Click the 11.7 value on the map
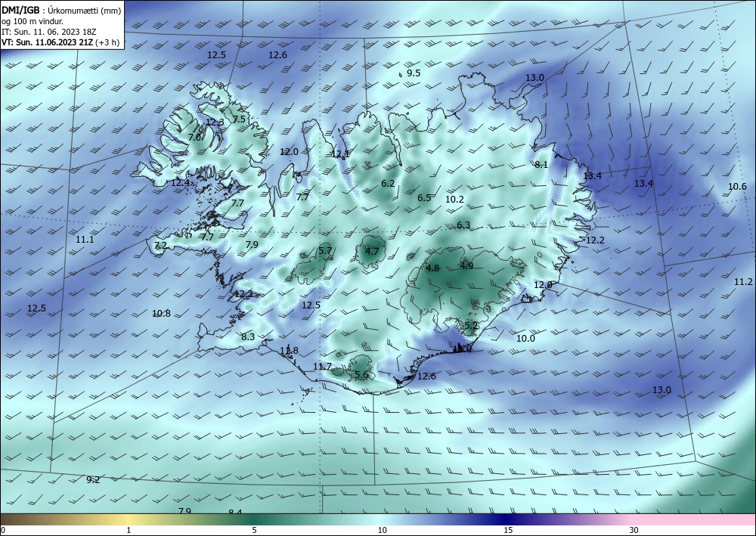Viewport: 756px width, 536px height. 322,367
